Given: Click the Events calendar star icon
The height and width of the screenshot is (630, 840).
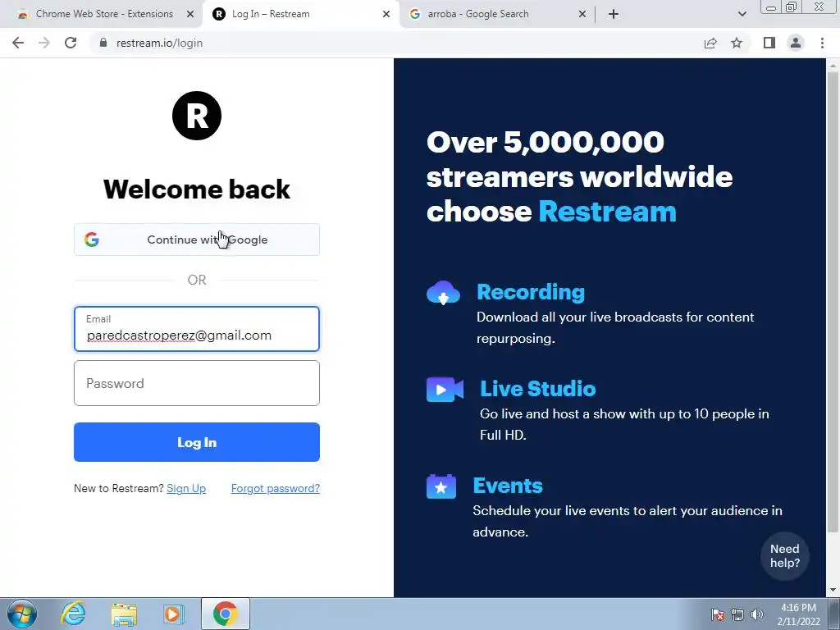Looking at the screenshot, I should (441, 486).
